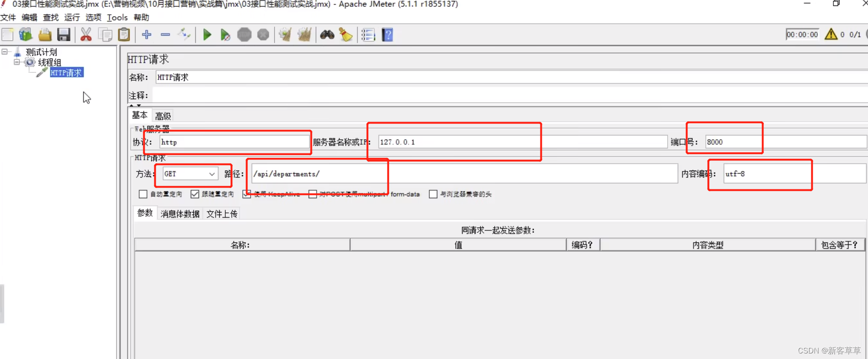Click the 协议 field containing http
Screen dimensions: 868x359
tap(235, 142)
